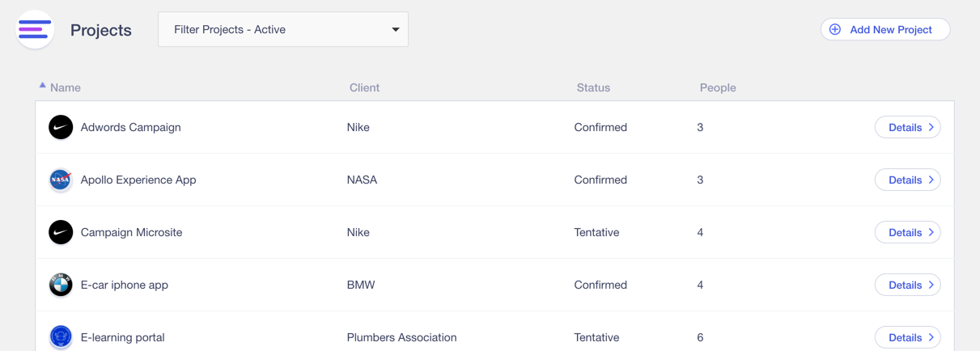Viewport: 980px width, 351px height.
Task: Click the BMW logo for E-car iphone app
Action: point(61,285)
